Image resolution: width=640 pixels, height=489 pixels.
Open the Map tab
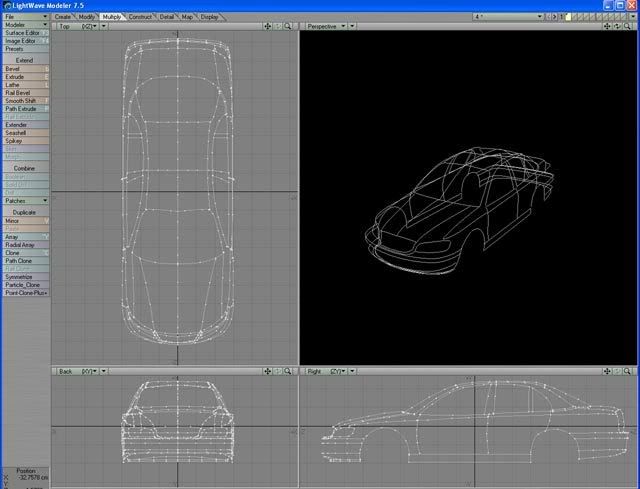(x=187, y=17)
